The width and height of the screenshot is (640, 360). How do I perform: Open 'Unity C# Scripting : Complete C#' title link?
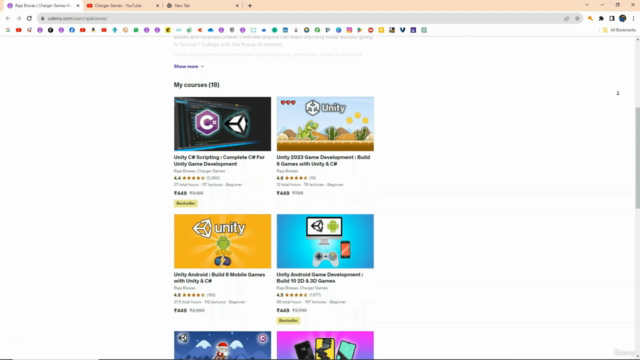coord(219,160)
